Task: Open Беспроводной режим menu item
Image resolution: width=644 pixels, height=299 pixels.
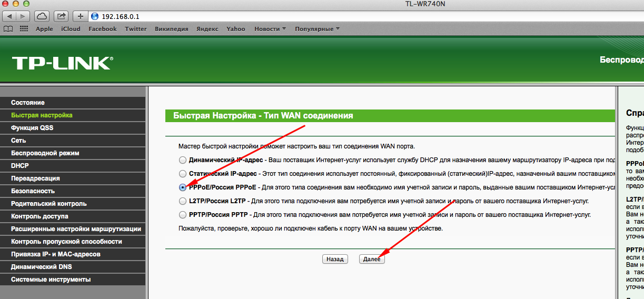Action: [x=73, y=153]
